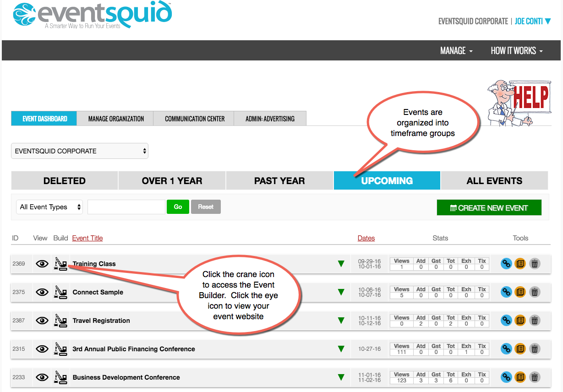
Task: Open the All Event Types dropdown
Action: tap(49, 207)
